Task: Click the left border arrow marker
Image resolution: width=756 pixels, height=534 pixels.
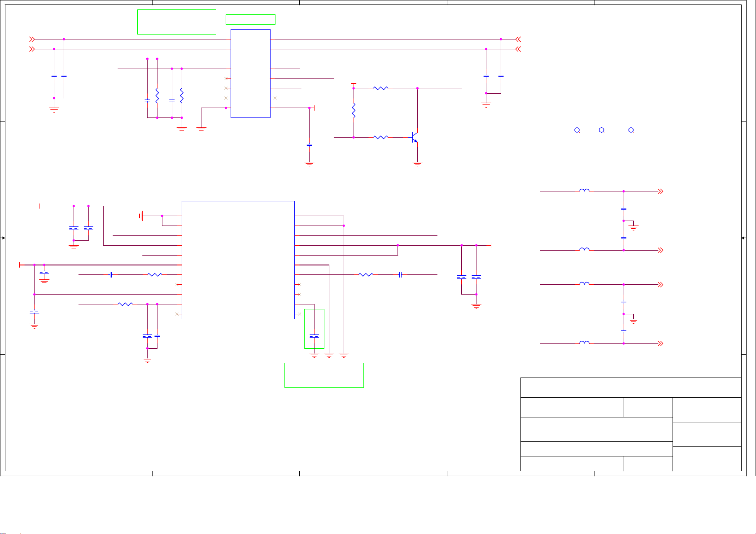Action: [x=3, y=238]
